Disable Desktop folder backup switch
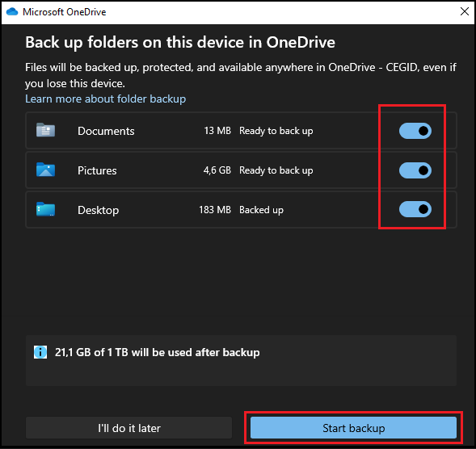Screen dimensions: 476x449 (415, 209)
